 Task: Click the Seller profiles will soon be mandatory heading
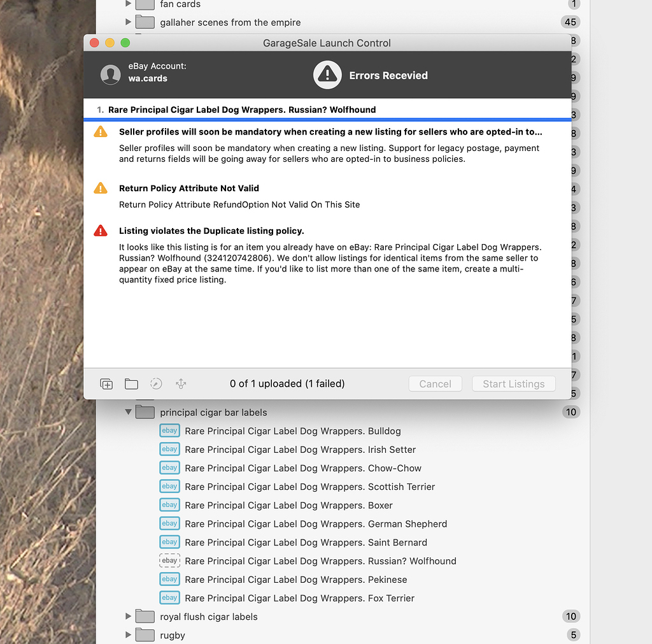click(330, 131)
